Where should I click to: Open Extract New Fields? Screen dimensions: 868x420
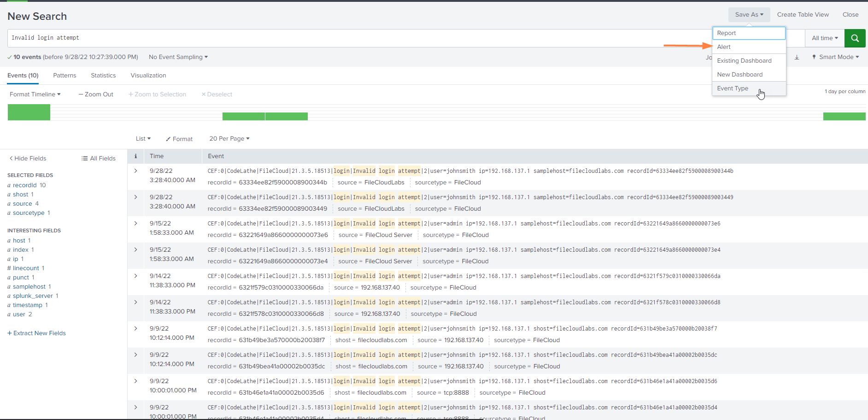36,333
